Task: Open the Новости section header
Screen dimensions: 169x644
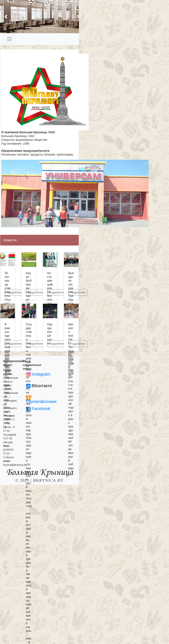Action: [39, 240]
